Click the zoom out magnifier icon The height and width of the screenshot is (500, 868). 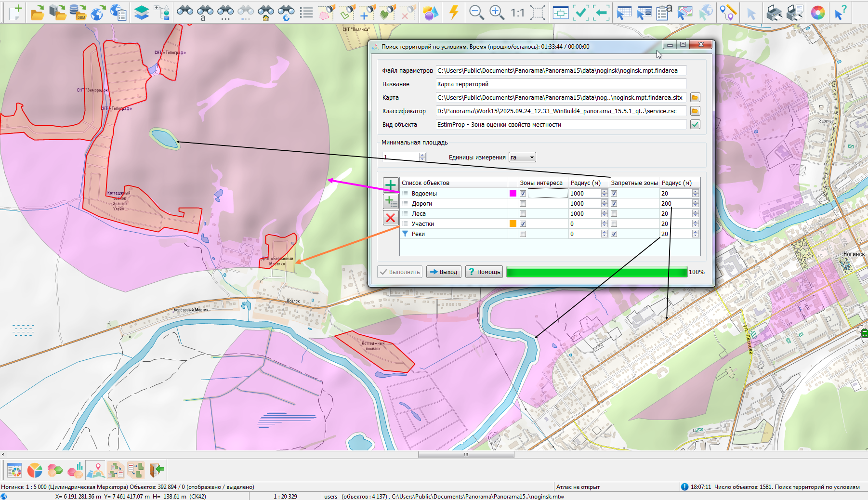476,13
